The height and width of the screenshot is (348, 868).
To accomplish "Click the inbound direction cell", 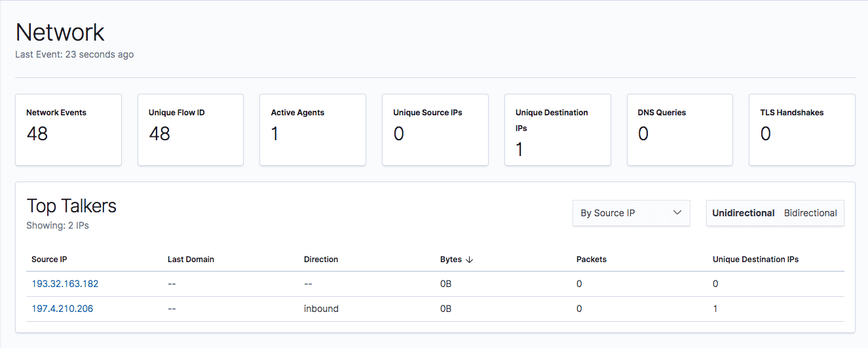I will click(x=321, y=309).
